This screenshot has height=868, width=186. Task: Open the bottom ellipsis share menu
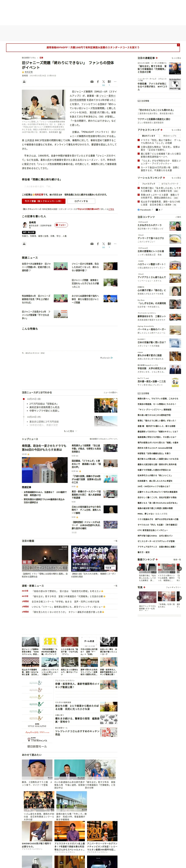click(115, 244)
